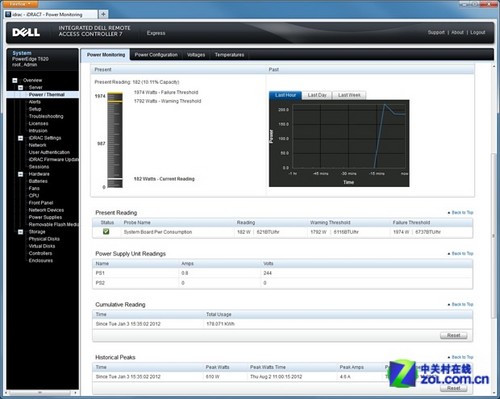Open Intrusion in the sidebar
The height and width of the screenshot is (399, 500).
click(x=38, y=131)
